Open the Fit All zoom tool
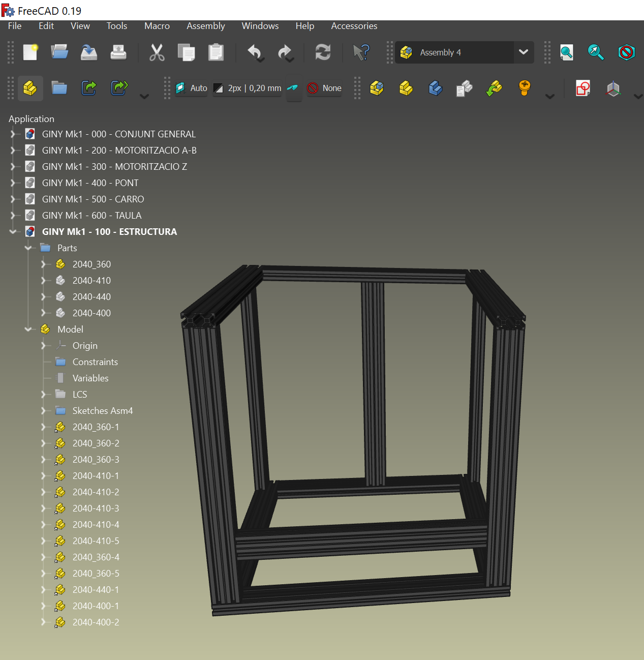The height and width of the screenshot is (660, 644). click(x=567, y=52)
